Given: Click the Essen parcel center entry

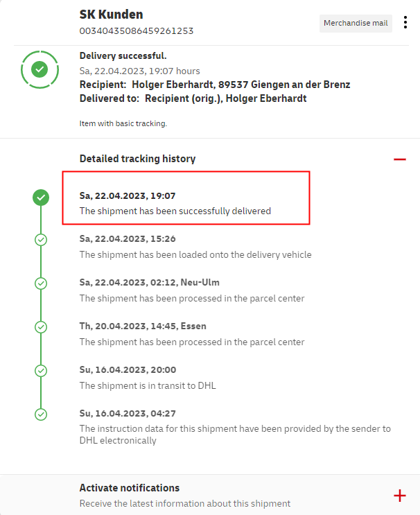Looking at the screenshot, I should coord(192,342).
